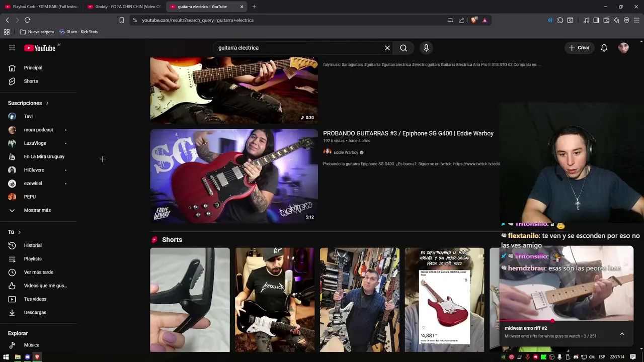This screenshot has width=644, height=362.
Task: Seek on the miniplayer red progress bar
Action: pyautogui.click(x=567, y=321)
